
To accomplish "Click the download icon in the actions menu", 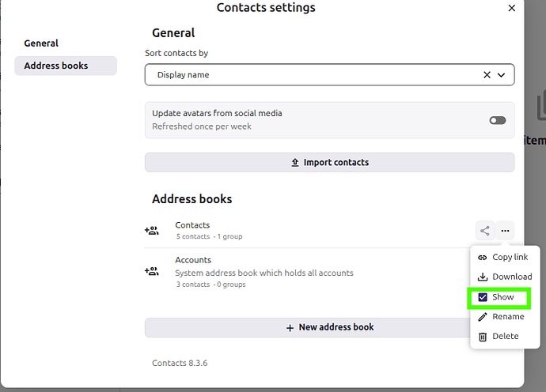I will pos(483,277).
